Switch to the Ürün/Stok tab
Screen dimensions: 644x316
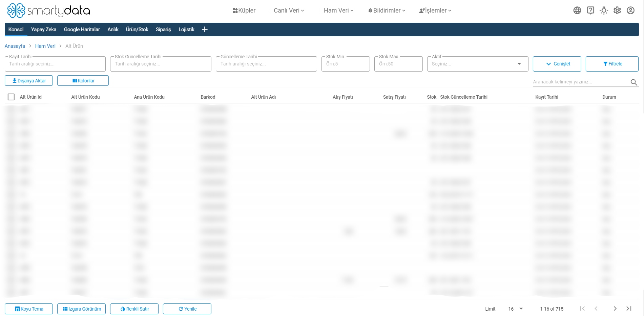(x=137, y=29)
